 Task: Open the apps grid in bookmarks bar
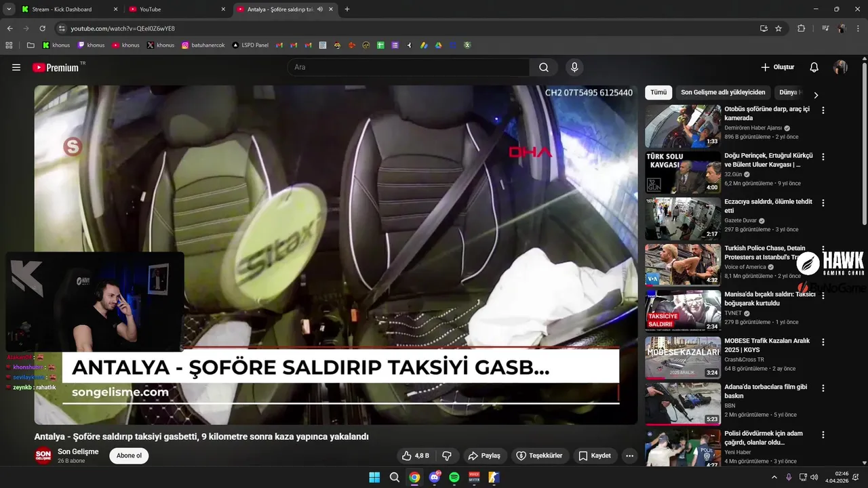pyautogui.click(x=9, y=45)
